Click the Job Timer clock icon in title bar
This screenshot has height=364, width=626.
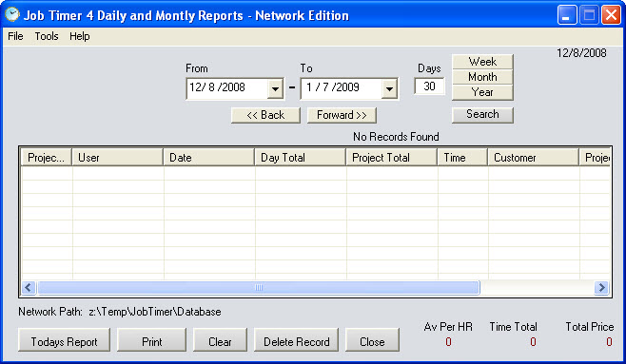click(x=12, y=15)
